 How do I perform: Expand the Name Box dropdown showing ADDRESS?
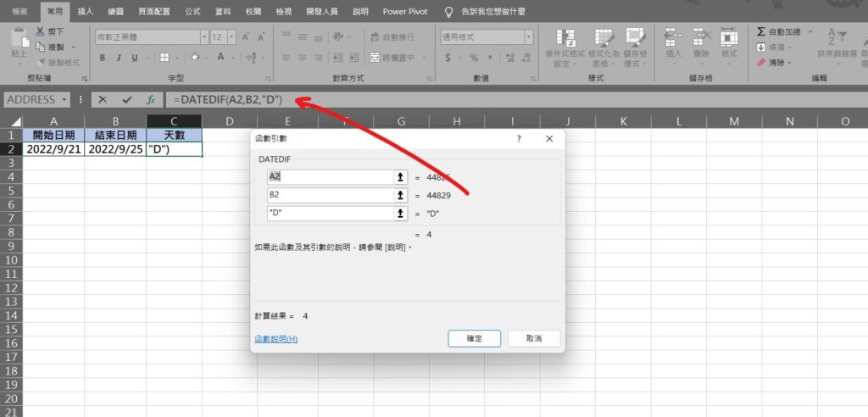pos(64,99)
